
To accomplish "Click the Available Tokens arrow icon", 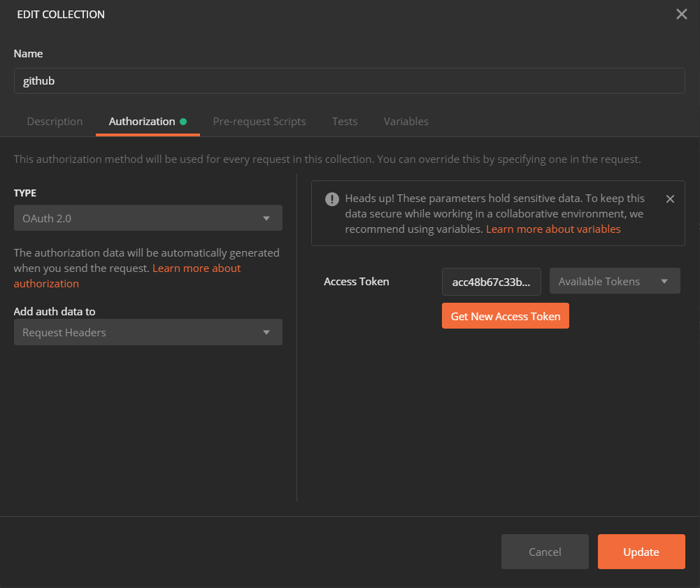I will point(664,281).
